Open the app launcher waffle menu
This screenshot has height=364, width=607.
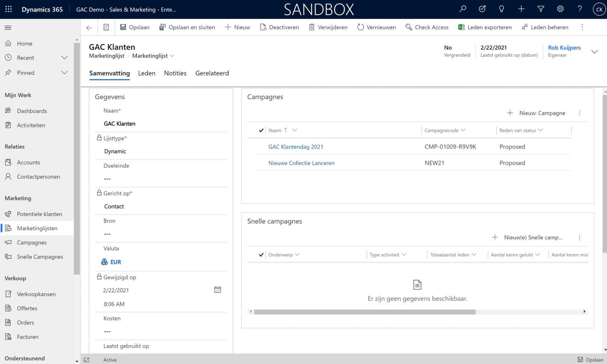coord(9,9)
